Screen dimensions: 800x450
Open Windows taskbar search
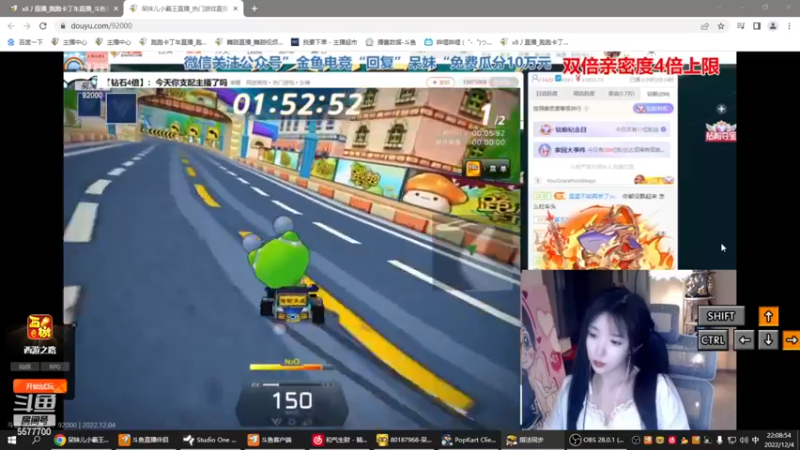(x=36, y=440)
